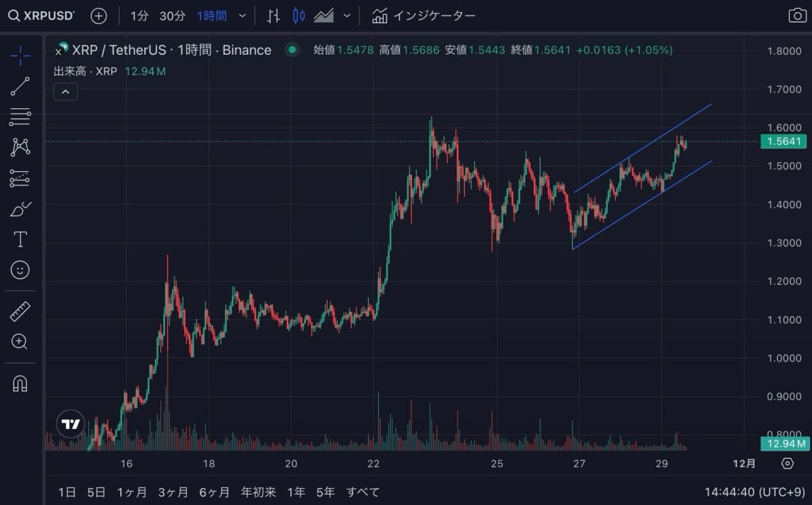Click the 14:44:40 (UTC+9) timezone

753,492
